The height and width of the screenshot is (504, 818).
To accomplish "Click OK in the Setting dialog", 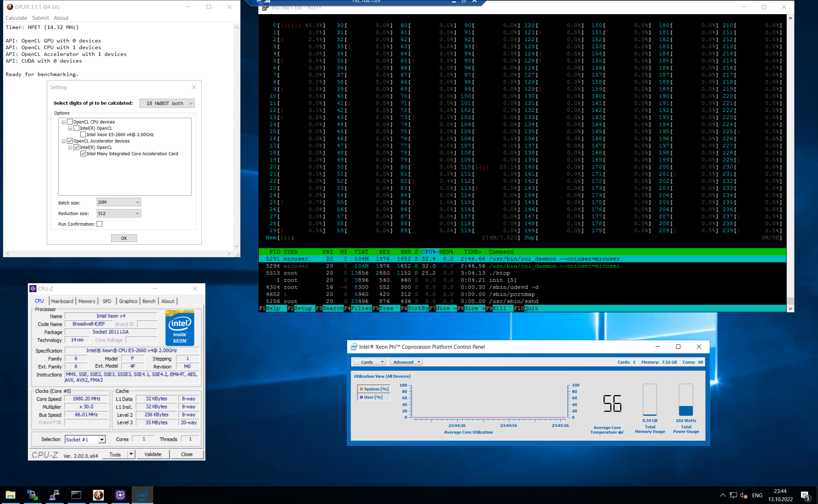I will [124, 238].
